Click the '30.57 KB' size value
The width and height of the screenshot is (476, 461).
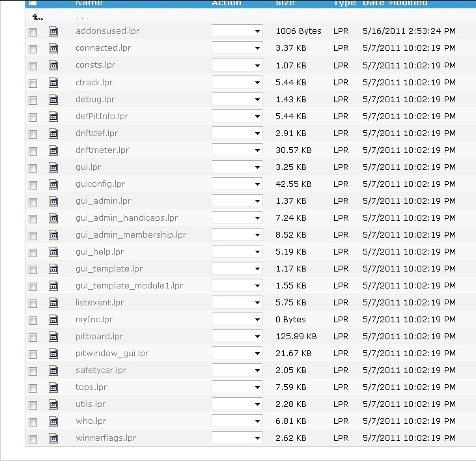pyautogui.click(x=294, y=150)
